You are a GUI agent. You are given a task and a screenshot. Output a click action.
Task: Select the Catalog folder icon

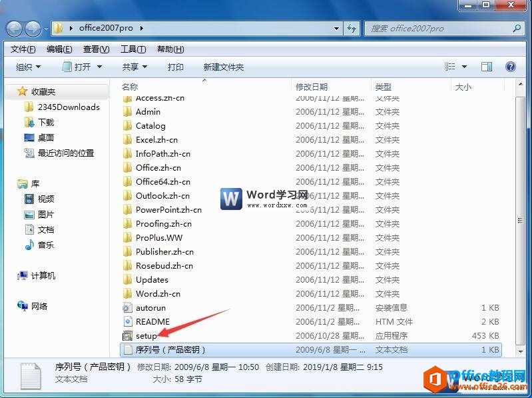127,125
